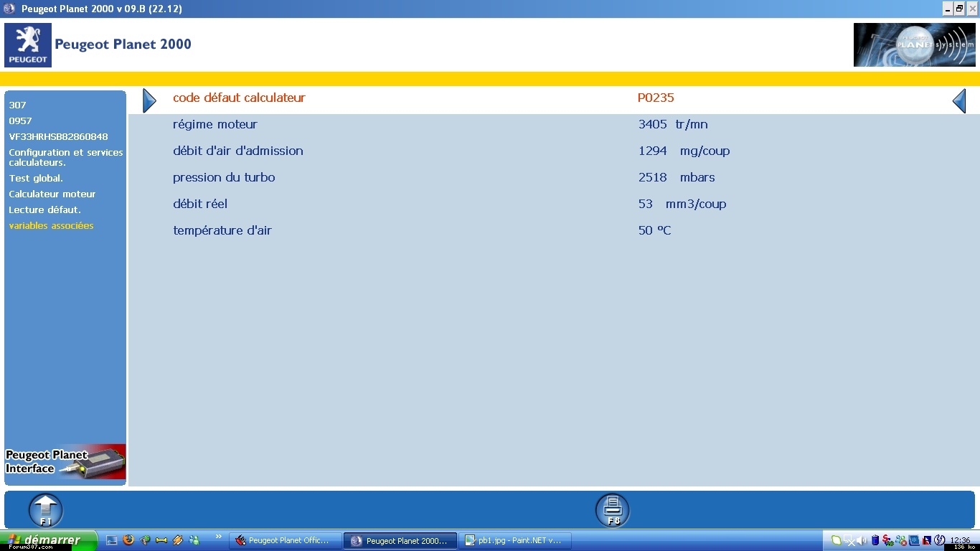Click the "régime moteur" label
Image resolution: width=980 pixels, height=551 pixels.
(x=215, y=124)
